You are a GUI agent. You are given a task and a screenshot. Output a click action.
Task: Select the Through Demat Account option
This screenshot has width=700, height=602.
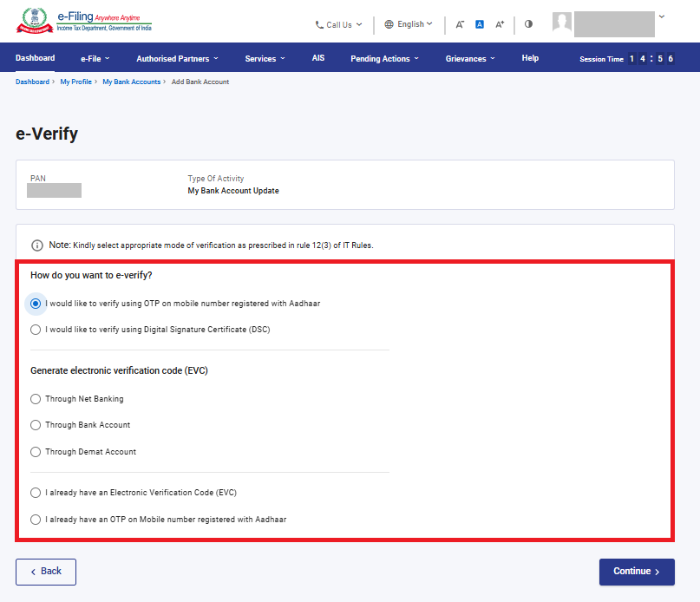[36, 452]
